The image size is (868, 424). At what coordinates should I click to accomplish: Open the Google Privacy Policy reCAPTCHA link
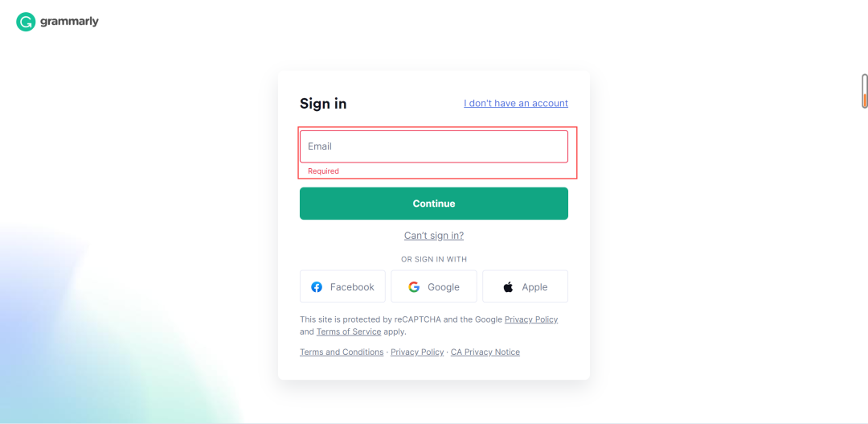pyautogui.click(x=531, y=319)
